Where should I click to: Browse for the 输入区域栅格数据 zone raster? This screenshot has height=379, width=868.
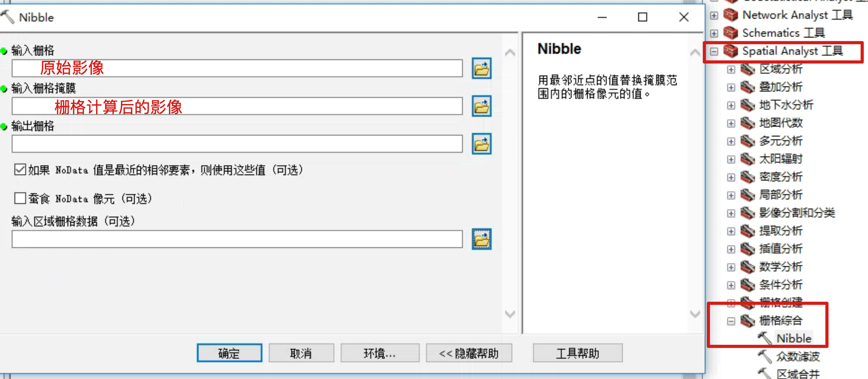point(481,239)
